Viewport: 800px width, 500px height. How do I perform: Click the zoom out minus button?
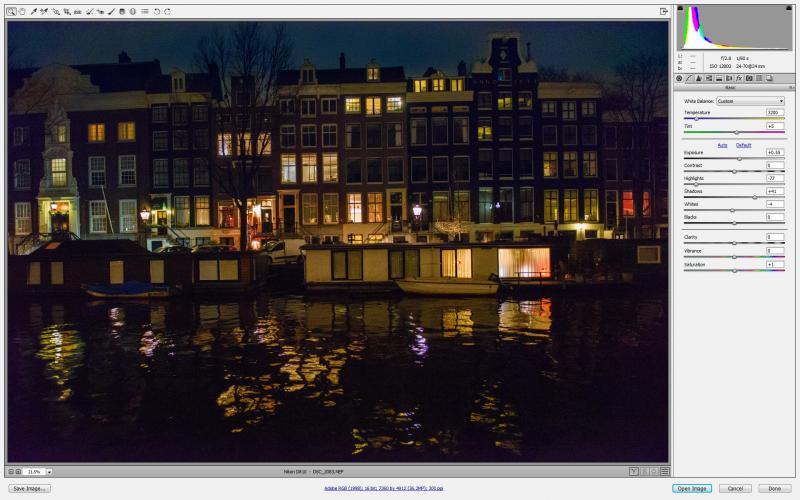tap(11, 472)
